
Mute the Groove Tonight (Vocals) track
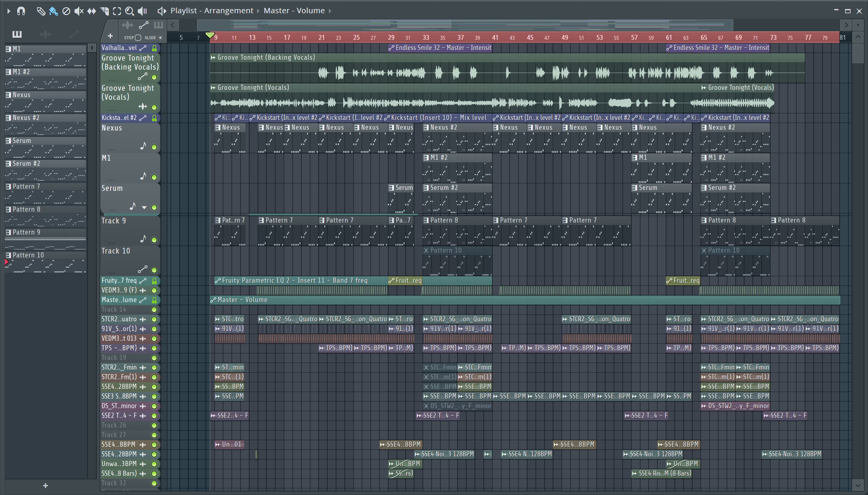pos(154,107)
